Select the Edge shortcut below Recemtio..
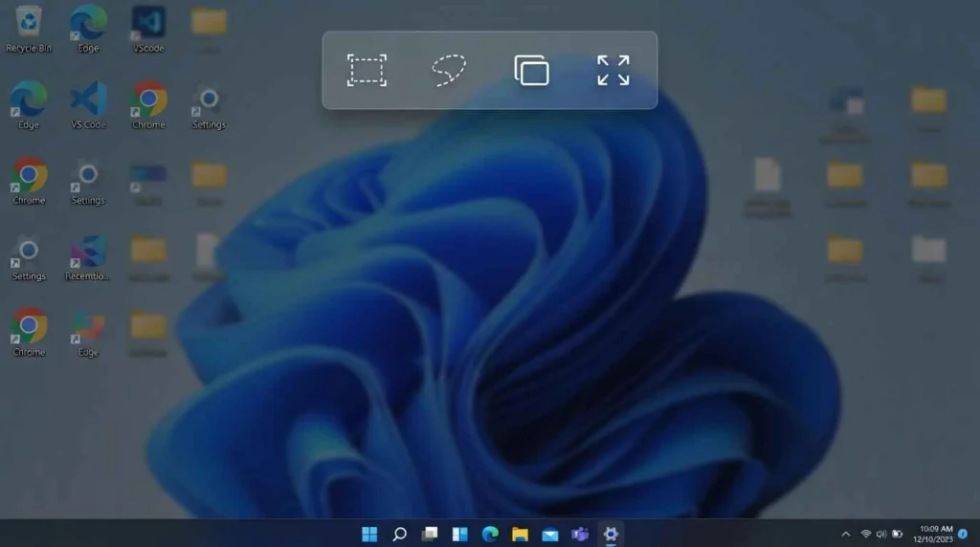This screenshot has width=980, height=547. pos(88,334)
